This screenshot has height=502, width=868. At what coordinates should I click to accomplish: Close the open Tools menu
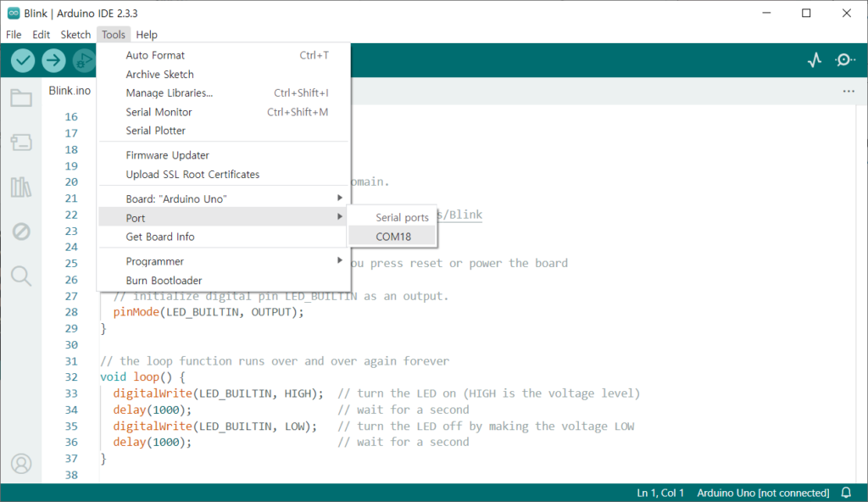(x=114, y=35)
